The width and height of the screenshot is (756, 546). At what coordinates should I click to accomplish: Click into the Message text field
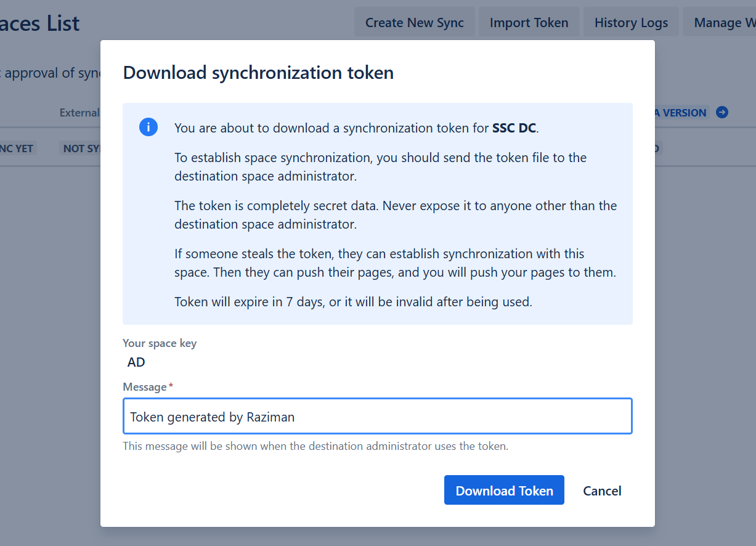pyautogui.click(x=377, y=417)
